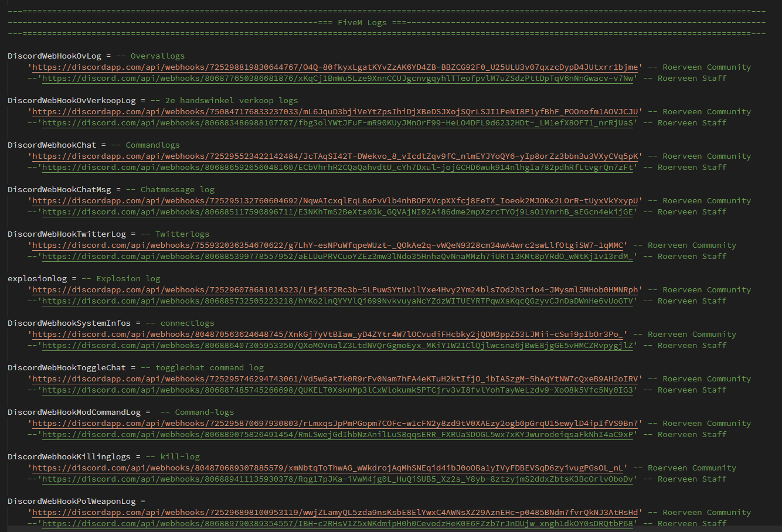Open the DiscordWebHookOvLog Roerveen Community webhook URL
Image resolution: width=782 pixels, height=532 pixels.
point(335,67)
